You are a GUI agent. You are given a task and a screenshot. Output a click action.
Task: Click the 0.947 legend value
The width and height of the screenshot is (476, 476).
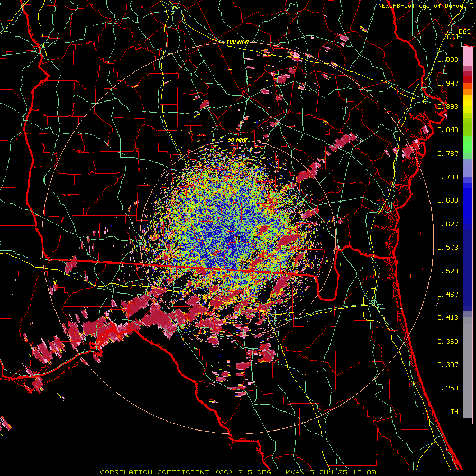click(448, 83)
